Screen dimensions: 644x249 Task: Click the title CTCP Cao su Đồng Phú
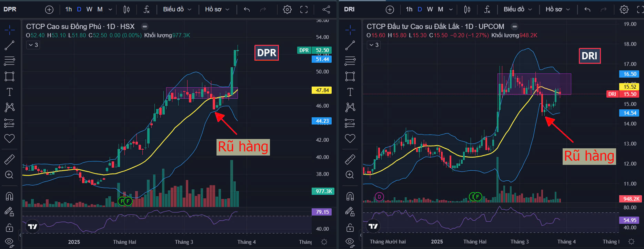pos(64,27)
